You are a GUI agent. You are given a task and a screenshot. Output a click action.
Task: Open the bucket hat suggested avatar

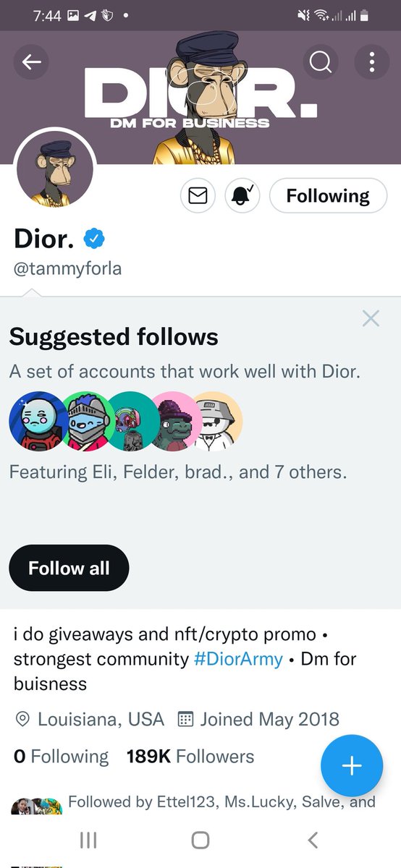[x=217, y=422]
